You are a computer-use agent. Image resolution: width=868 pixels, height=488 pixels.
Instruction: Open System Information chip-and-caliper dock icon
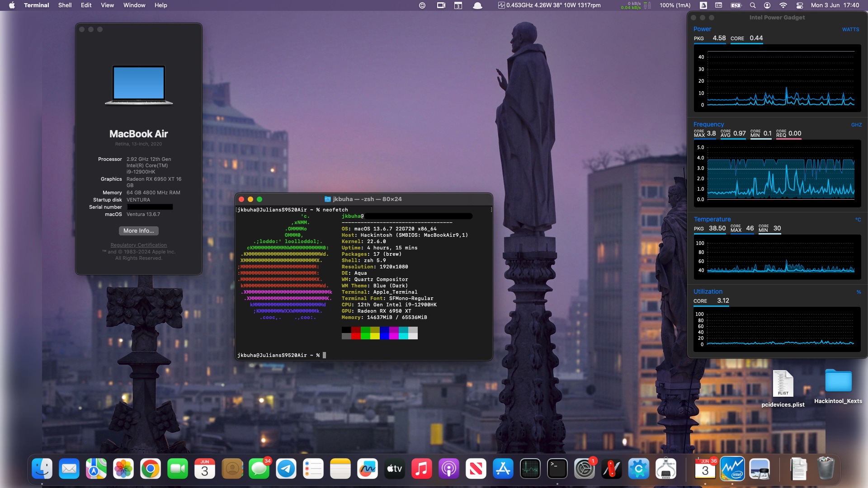[666, 469]
